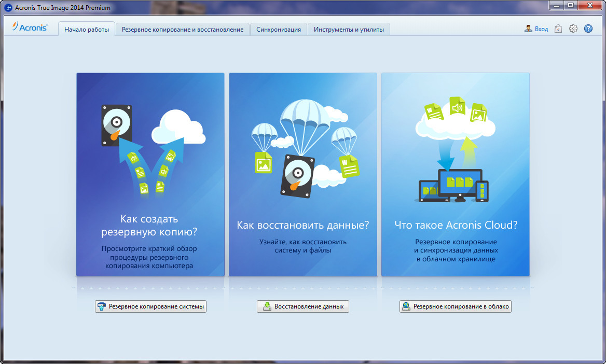Open settings via the gear icon

coord(573,29)
